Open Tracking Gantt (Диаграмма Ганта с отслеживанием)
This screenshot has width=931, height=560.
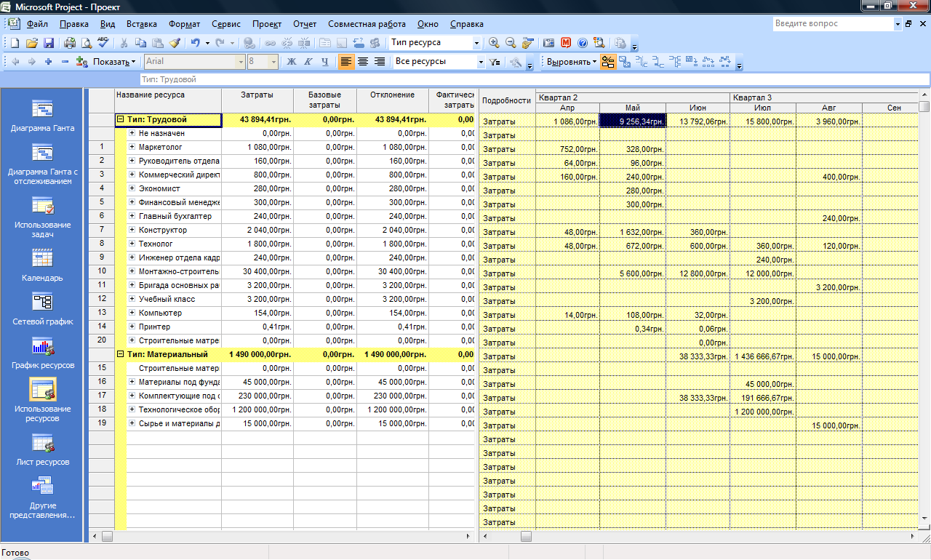42,164
